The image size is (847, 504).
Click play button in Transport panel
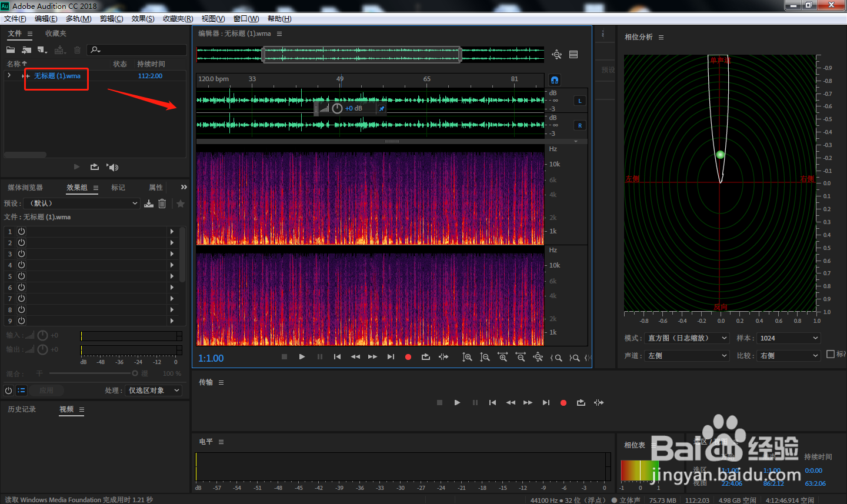457,403
